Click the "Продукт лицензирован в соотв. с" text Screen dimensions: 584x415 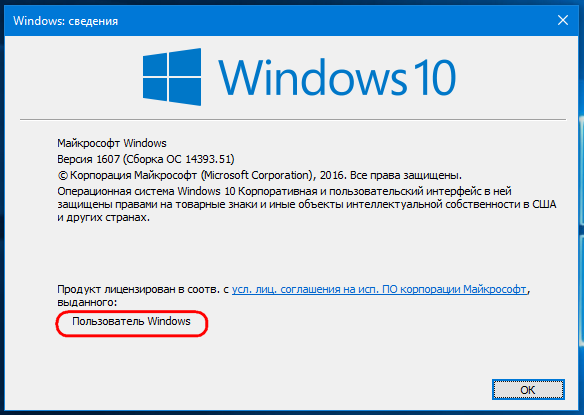(143, 289)
